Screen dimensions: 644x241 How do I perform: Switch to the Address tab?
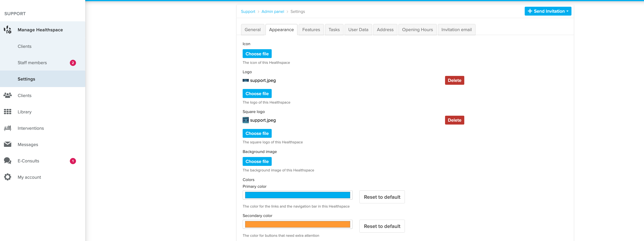(385, 30)
